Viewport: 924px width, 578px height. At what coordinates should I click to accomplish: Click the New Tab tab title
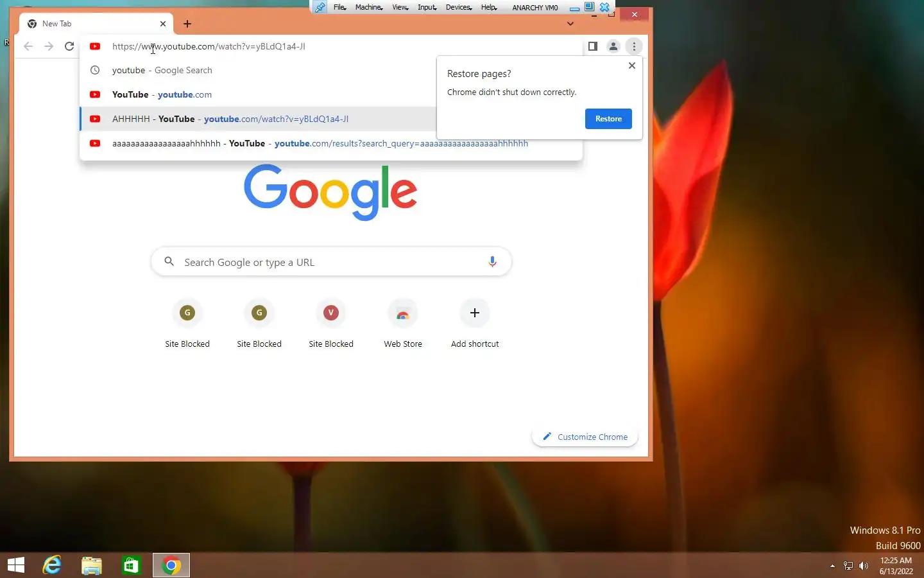(x=57, y=24)
